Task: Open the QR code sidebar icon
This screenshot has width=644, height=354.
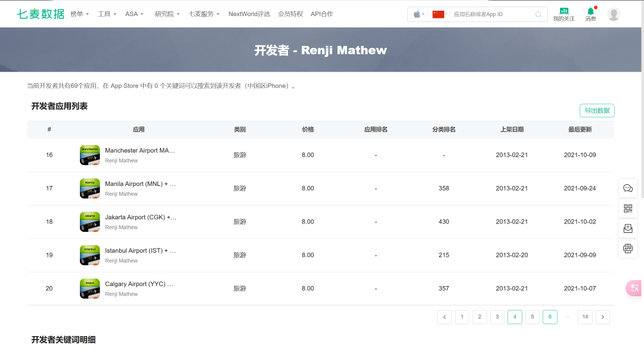Action: 628,209
